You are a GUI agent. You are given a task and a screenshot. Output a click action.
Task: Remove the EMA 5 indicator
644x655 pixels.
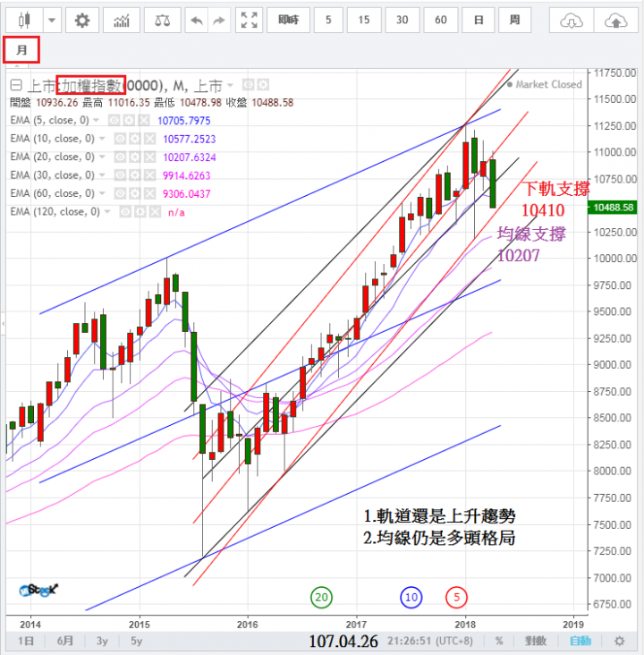point(144,120)
